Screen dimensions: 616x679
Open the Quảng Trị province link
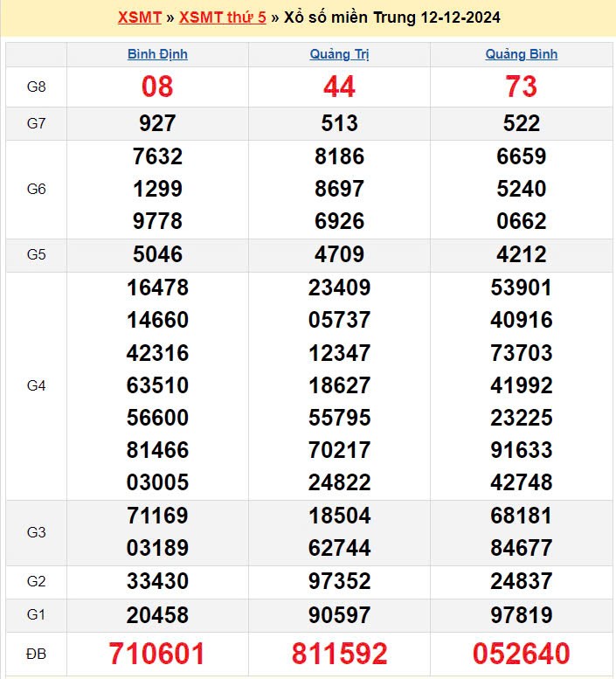[339, 54]
